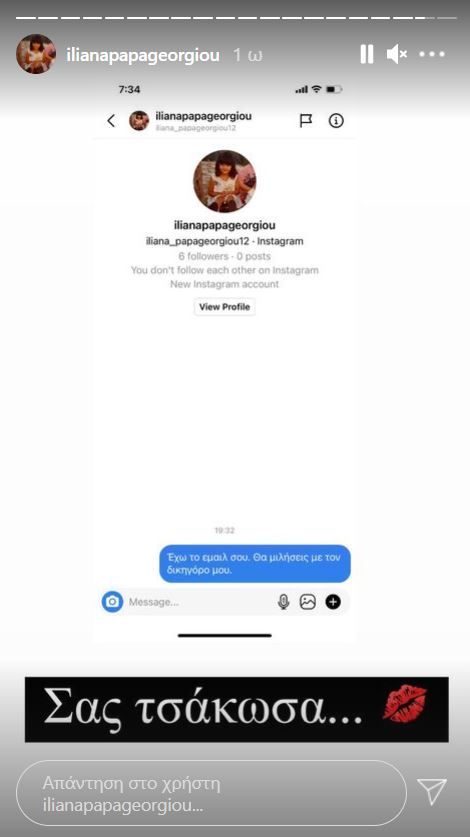The image size is (470, 837).
Task: Click the story progress bar at top
Action: (x=235, y=18)
